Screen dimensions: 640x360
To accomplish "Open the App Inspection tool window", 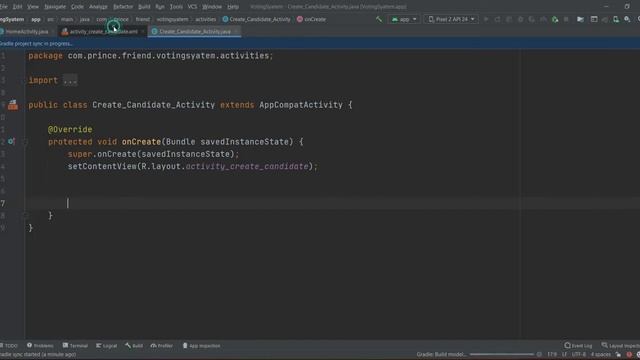I will [201, 346].
